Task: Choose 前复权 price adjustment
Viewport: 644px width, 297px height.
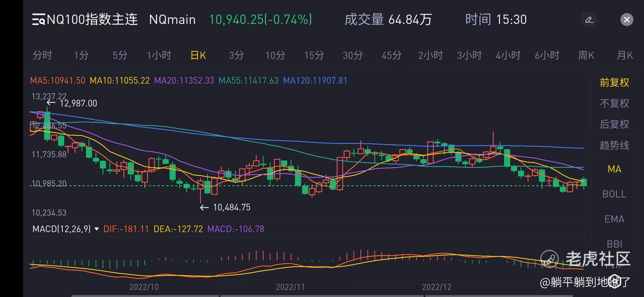Action: tap(614, 82)
